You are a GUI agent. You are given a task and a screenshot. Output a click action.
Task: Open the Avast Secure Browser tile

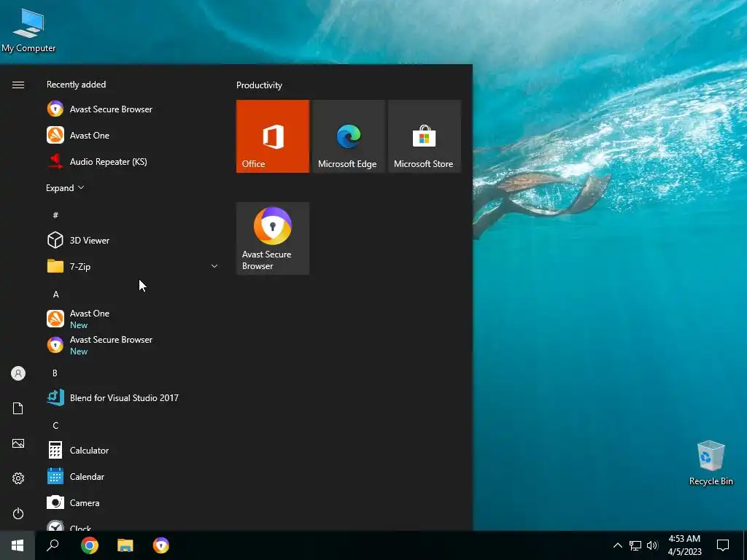coord(273,238)
